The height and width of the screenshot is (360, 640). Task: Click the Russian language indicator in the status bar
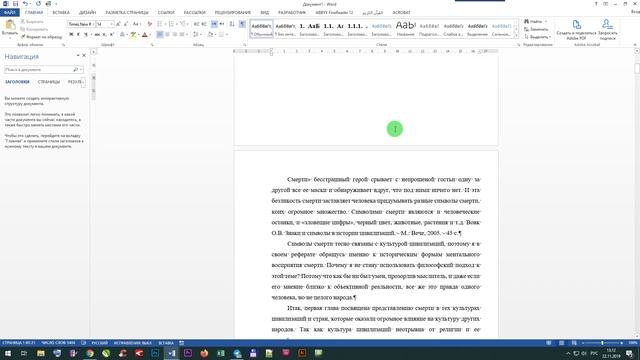pos(100,343)
